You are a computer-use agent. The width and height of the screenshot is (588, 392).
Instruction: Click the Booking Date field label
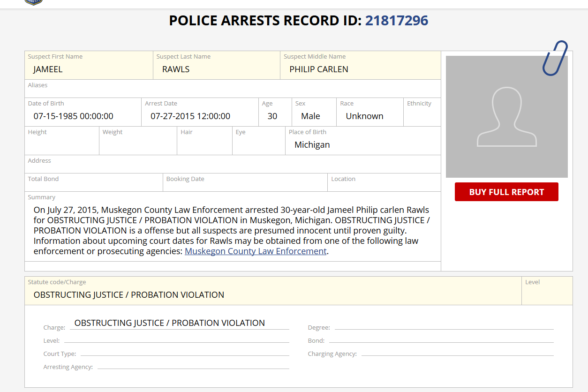click(x=185, y=179)
